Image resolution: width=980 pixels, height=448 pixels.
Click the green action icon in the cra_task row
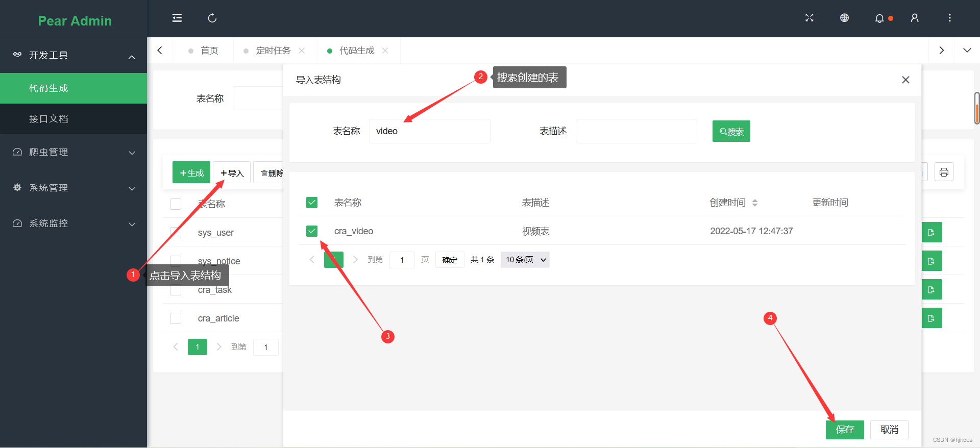(932, 289)
